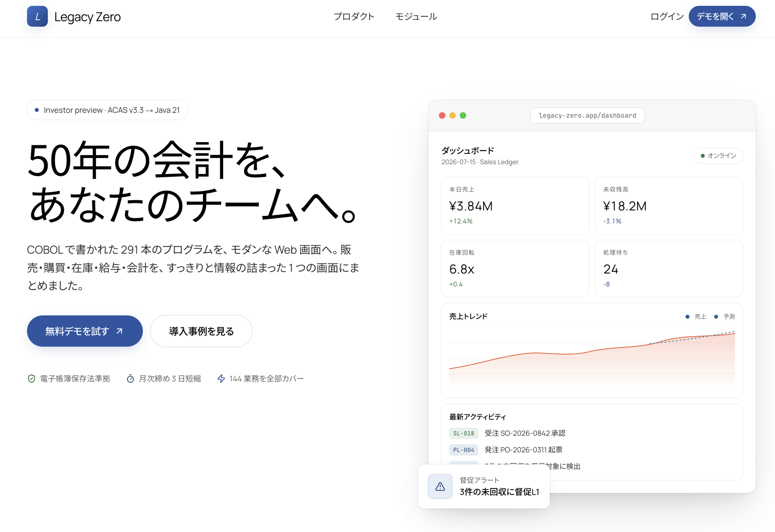775x532 pixels.
Task: Click the Legacy Zero brand name
Action: [87, 17]
